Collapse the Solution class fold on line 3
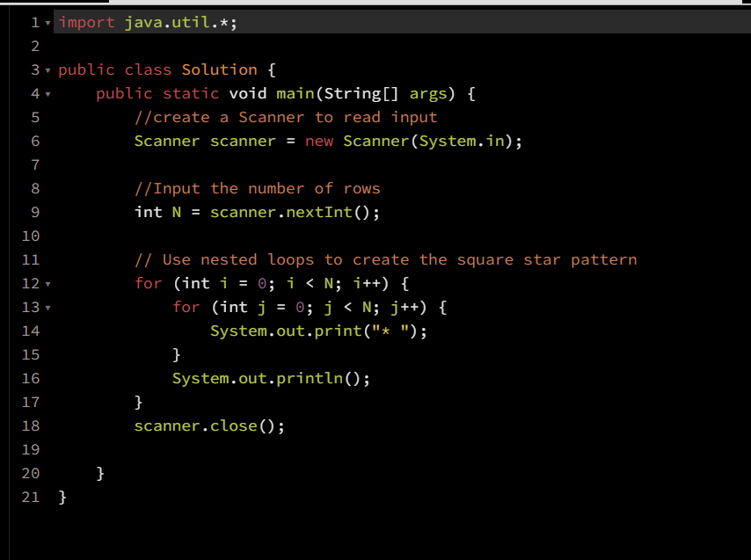Viewport: 751px width, 560px height. (x=46, y=69)
